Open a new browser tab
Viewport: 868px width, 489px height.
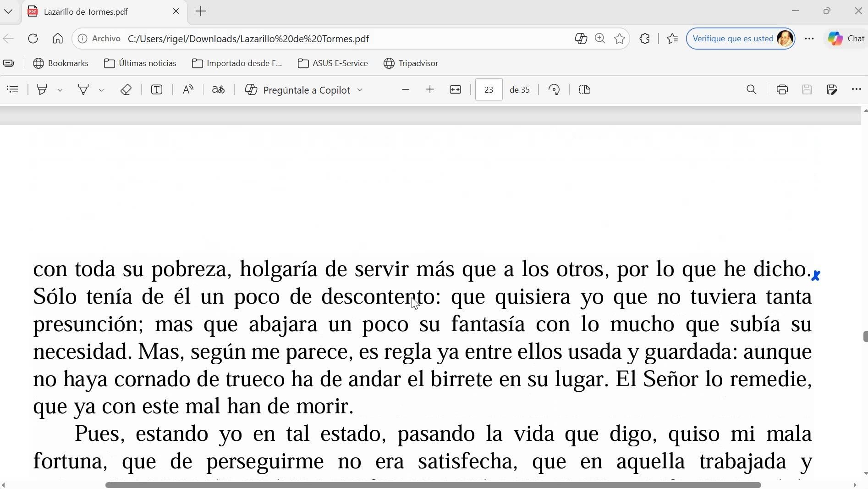(201, 11)
